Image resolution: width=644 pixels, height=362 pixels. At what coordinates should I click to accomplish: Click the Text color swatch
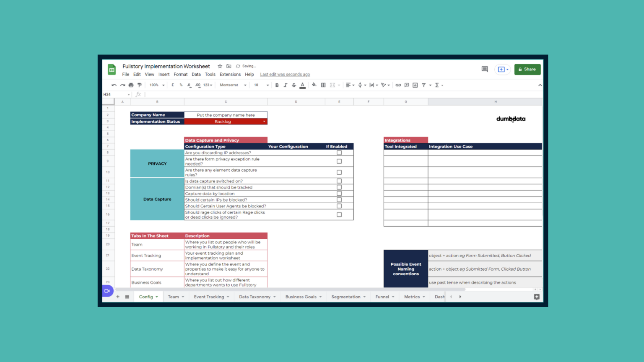tap(302, 85)
